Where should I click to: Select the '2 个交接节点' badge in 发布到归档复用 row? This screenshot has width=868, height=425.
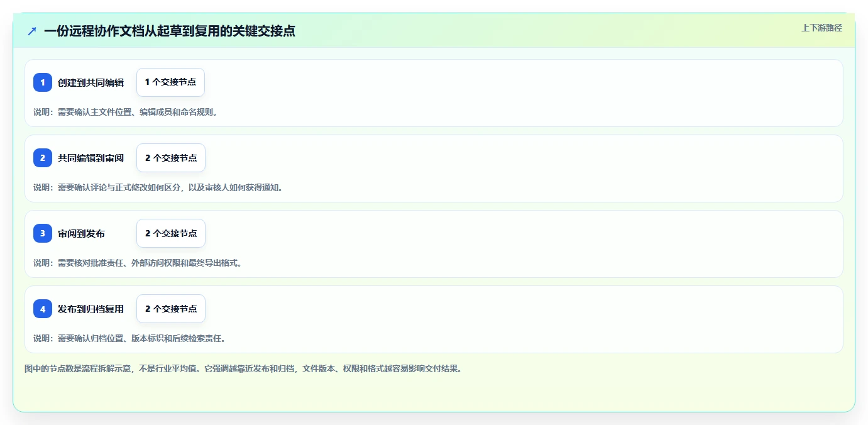171,309
